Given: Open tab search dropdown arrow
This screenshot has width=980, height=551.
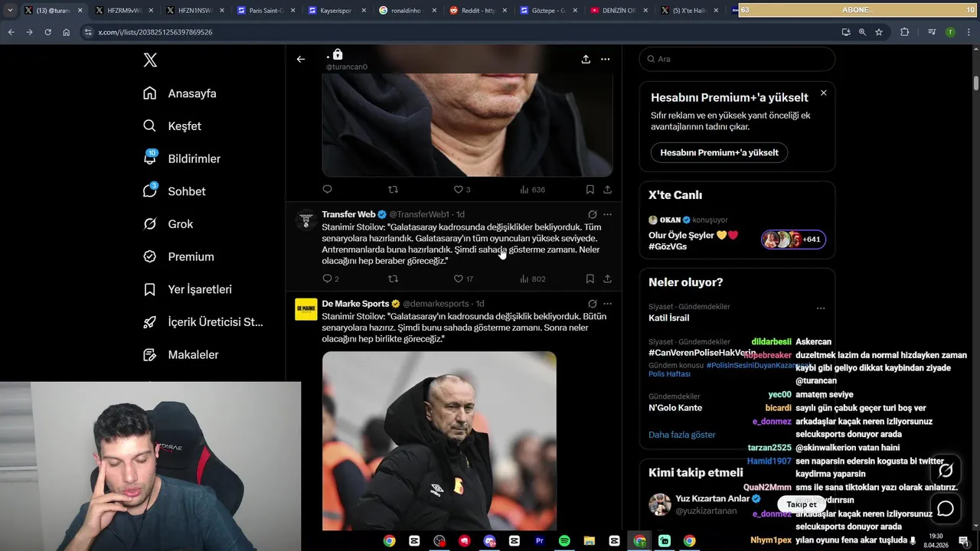Looking at the screenshot, I should click(10, 11).
